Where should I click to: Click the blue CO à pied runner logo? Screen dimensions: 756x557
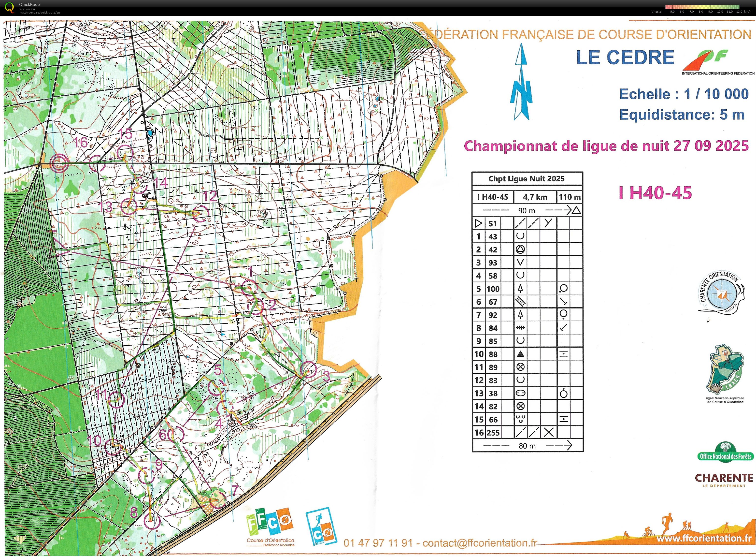[322, 527]
